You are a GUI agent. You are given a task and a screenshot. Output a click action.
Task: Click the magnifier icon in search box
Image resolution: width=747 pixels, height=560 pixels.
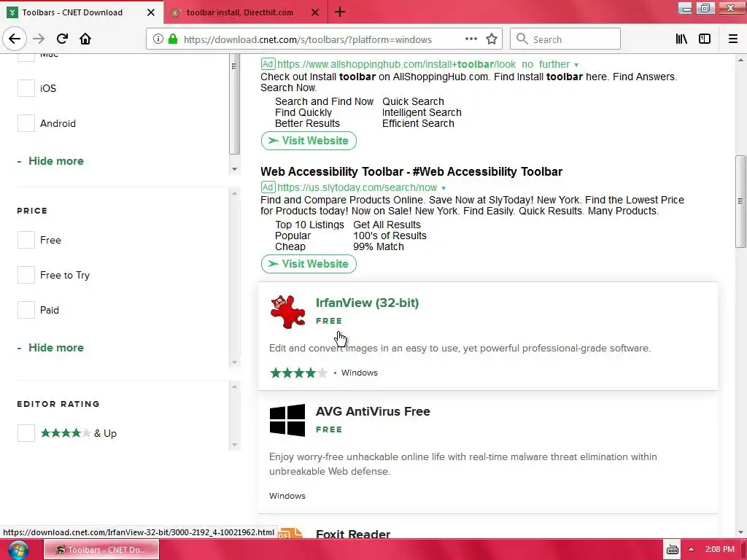522,39
